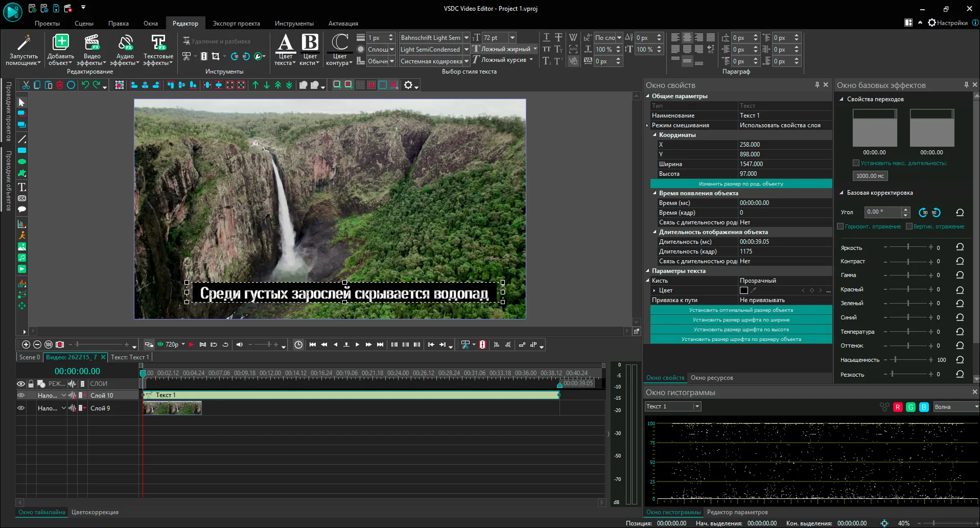Open Волна histogram type dropdown
The image size is (980, 528).
click(x=976, y=407)
